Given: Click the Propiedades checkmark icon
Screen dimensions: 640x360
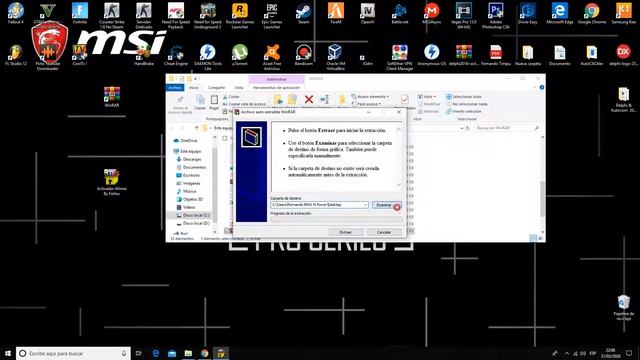Looking at the screenshot, I should pyautogui.click(x=404, y=99).
